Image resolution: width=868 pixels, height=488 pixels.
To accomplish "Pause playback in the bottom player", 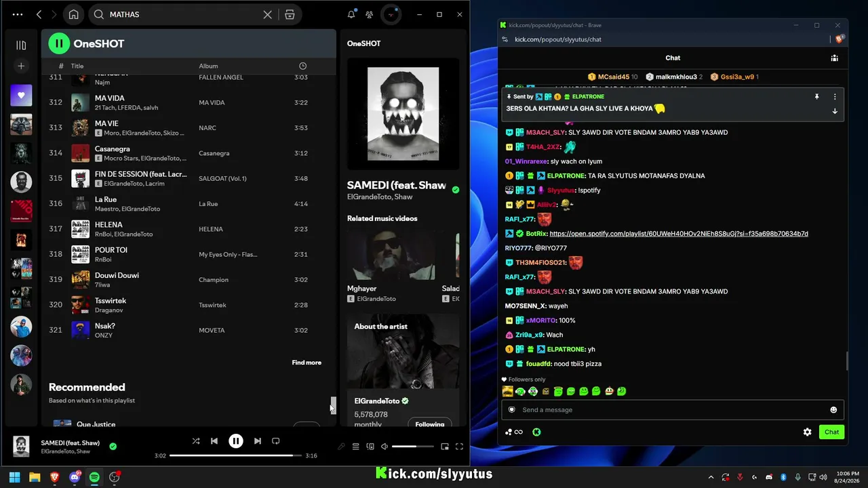I will coord(236,441).
